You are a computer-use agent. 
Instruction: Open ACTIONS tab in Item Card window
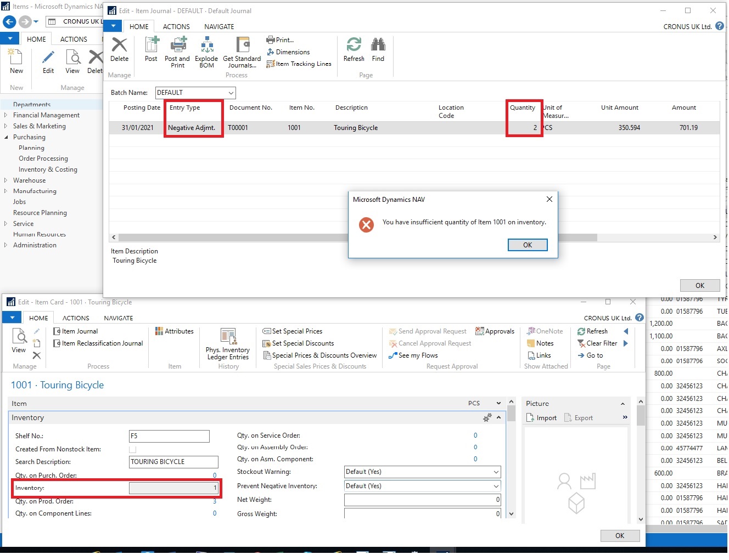coord(76,318)
